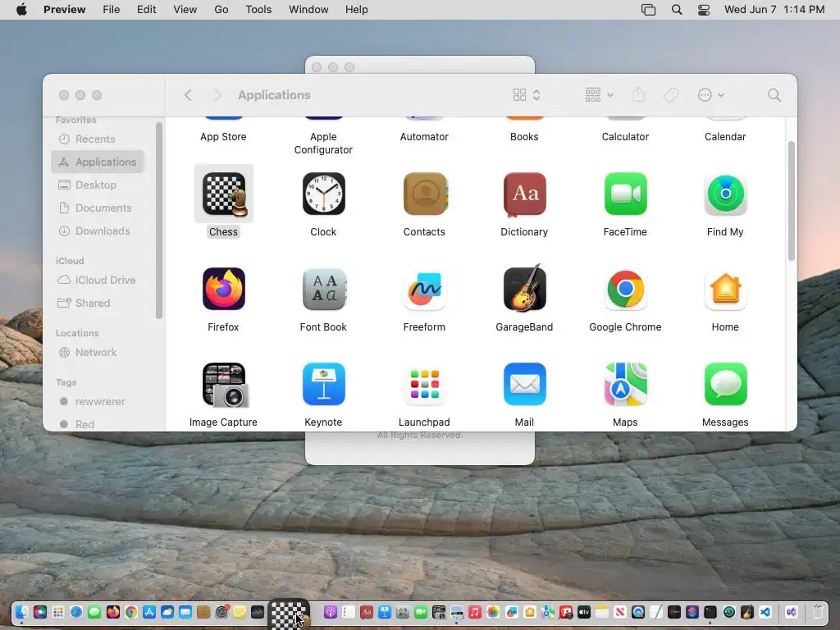
Task: Open the Freeform app icon
Action: [x=424, y=289]
